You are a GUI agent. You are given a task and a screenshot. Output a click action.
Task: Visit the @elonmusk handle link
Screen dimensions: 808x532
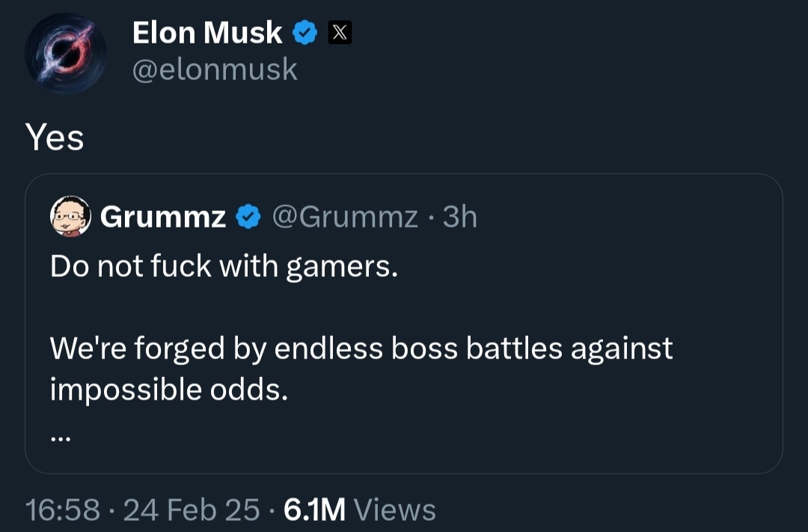[x=215, y=70]
